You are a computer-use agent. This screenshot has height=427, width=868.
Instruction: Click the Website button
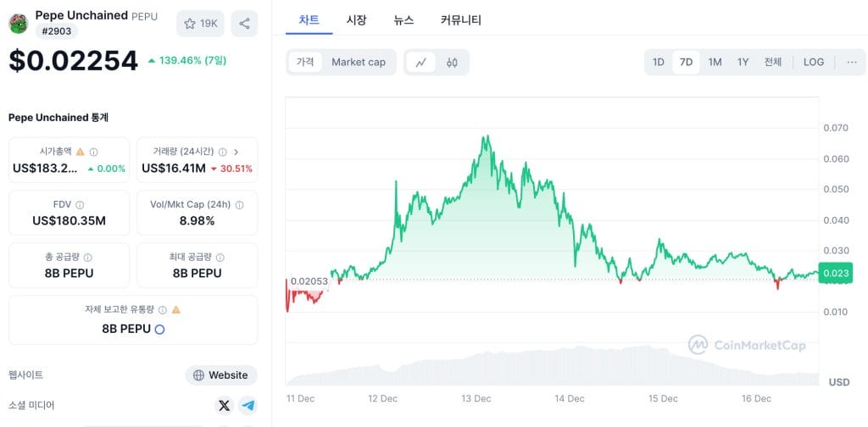click(221, 375)
